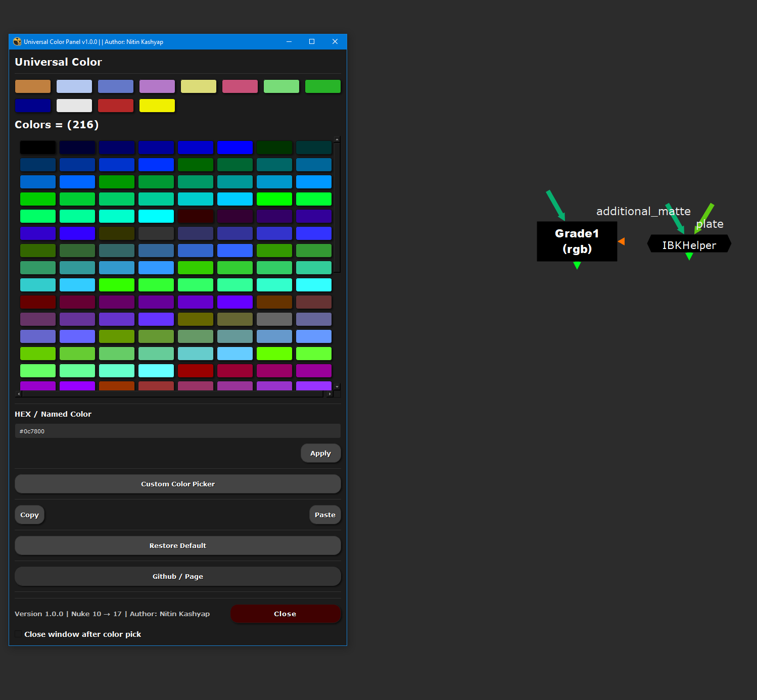
Task: Minimize the Universal Color Panel window
Action: pyautogui.click(x=289, y=42)
